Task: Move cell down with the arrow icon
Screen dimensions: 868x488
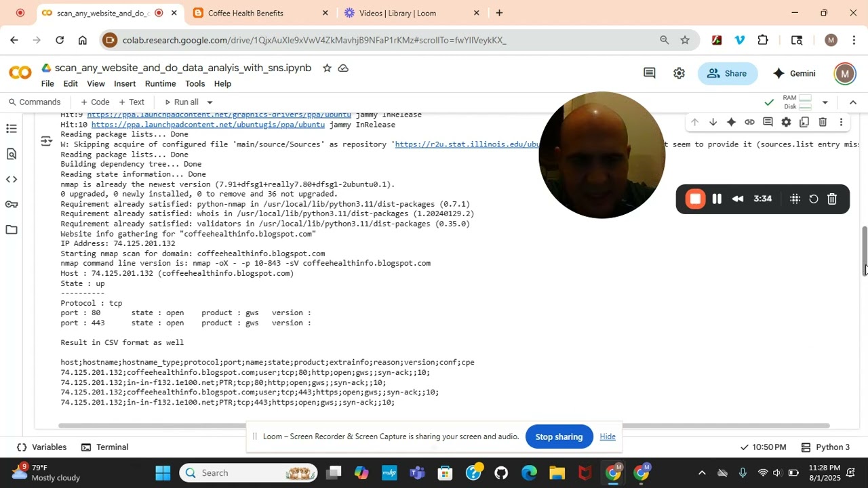Action: 713,123
